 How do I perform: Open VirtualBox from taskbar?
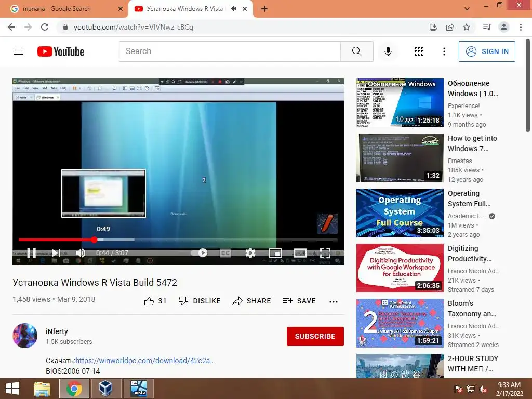click(x=105, y=389)
